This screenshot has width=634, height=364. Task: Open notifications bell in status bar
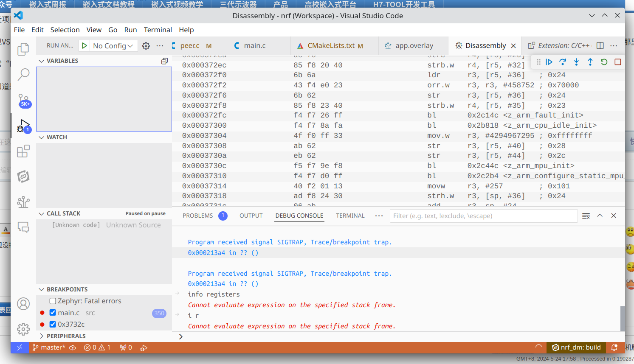(x=614, y=347)
